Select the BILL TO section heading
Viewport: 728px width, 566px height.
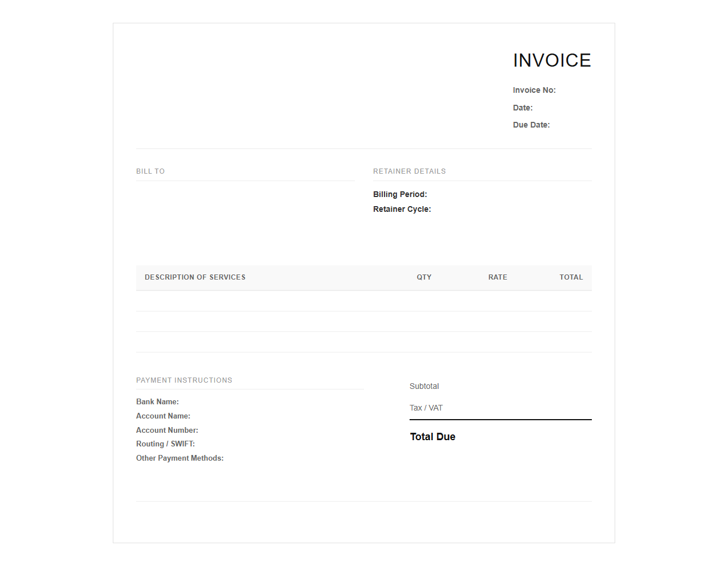point(150,171)
